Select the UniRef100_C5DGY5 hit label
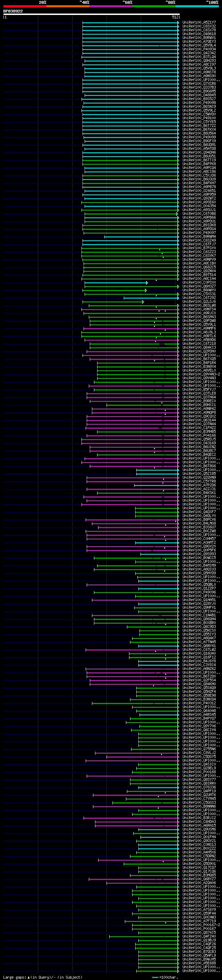222x980 pixels. click(199, 757)
